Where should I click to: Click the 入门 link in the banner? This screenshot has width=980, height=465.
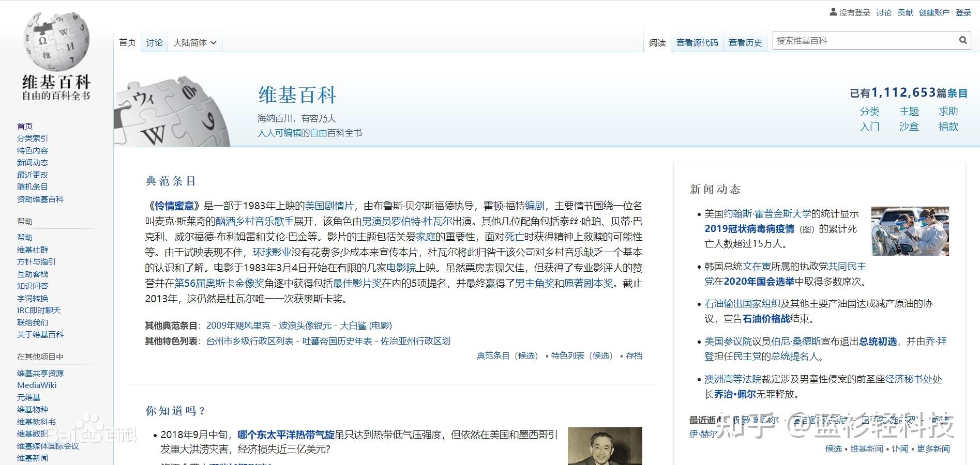click(869, 127)
